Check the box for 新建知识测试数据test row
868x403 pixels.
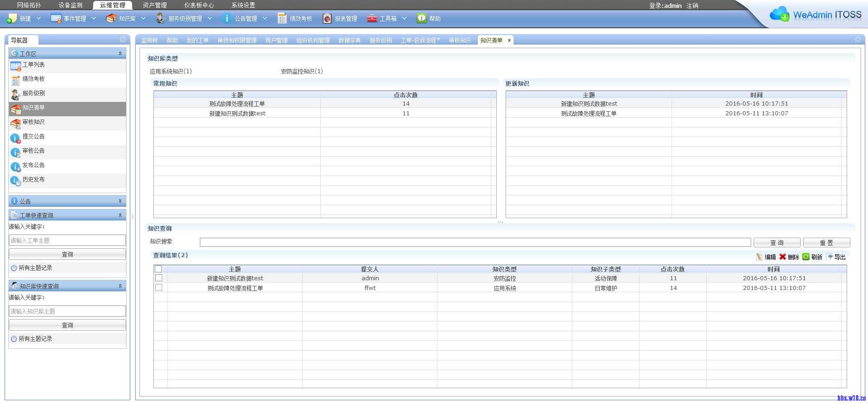coord(158,278)
